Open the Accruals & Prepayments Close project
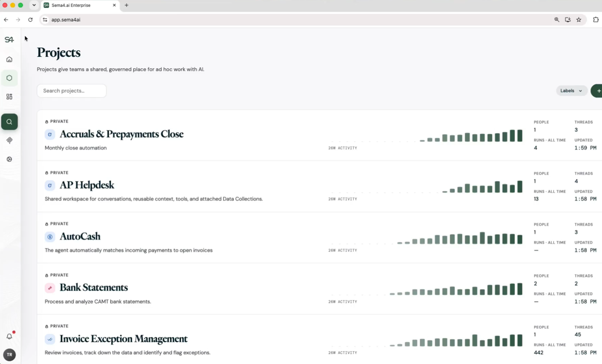 (121, 134)
